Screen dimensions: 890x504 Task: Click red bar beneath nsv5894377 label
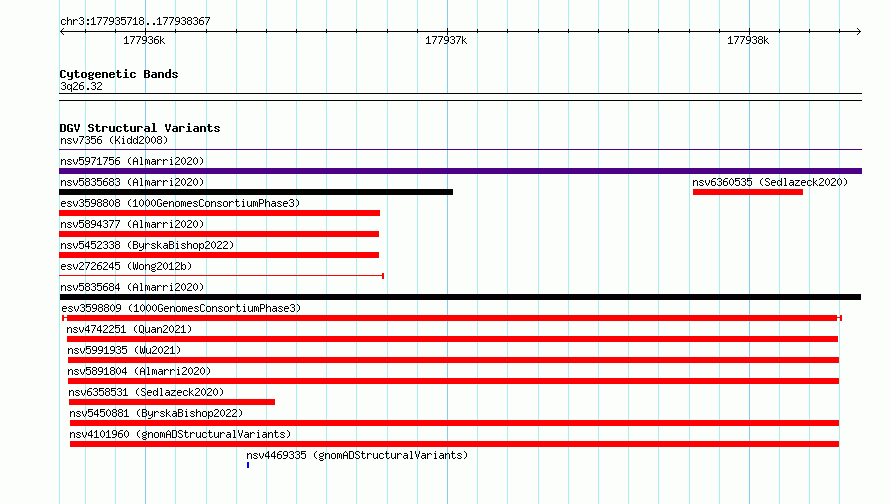tap(219, 234)
